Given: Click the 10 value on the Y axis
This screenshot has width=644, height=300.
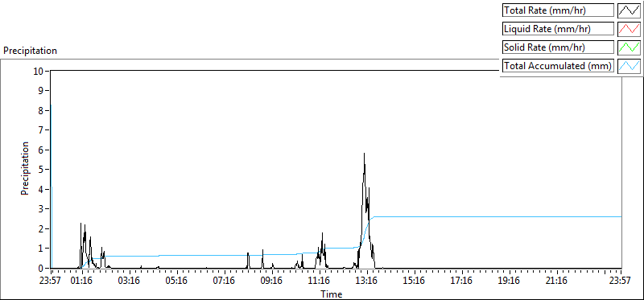Looking at the screenshot, I should point(39,71).
